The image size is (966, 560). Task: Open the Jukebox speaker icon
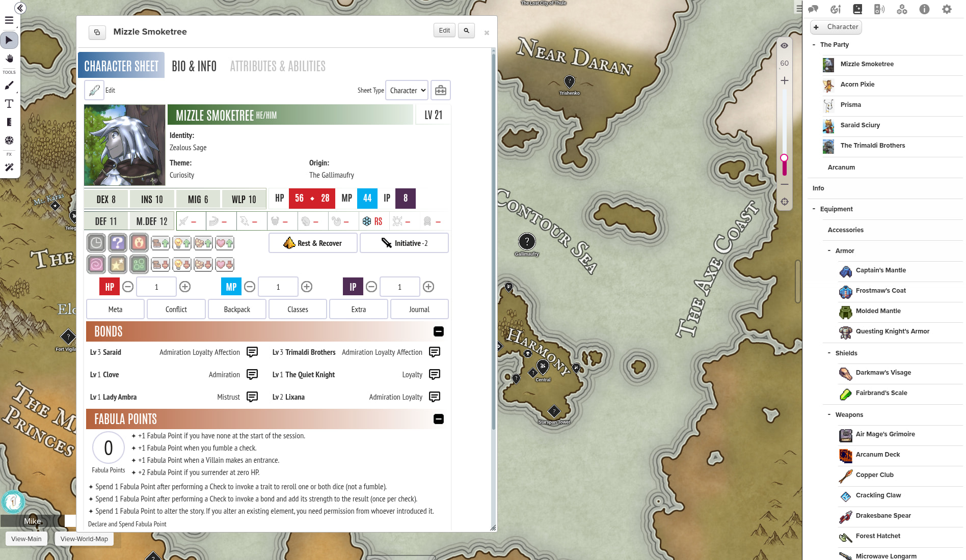click(x=879, y=9)
